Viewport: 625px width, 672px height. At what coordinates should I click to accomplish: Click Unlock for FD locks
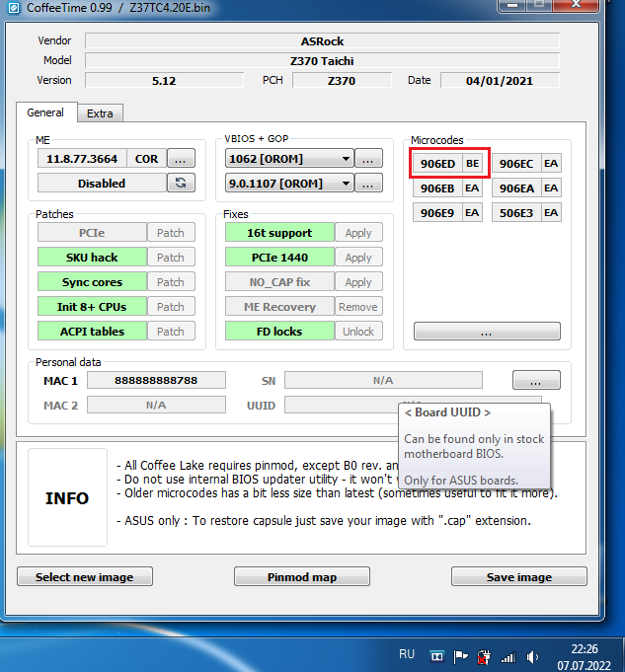(x=358, y=332)
